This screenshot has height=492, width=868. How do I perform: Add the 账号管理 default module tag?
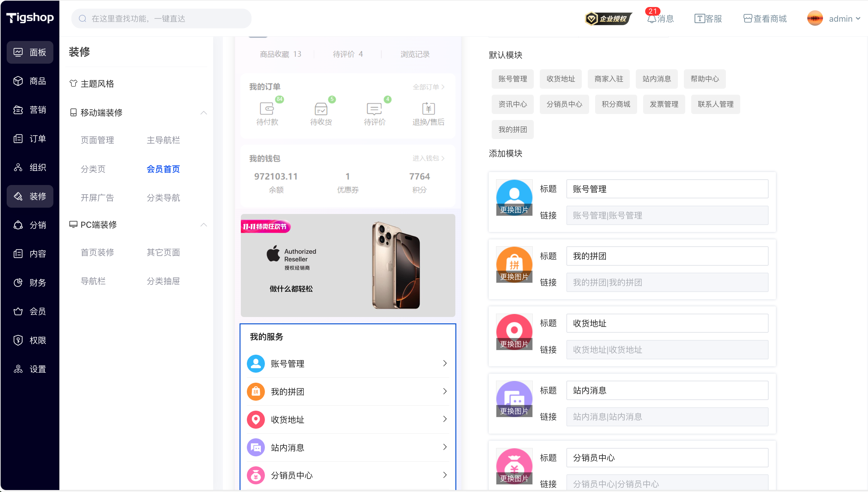tap(513, 79)
